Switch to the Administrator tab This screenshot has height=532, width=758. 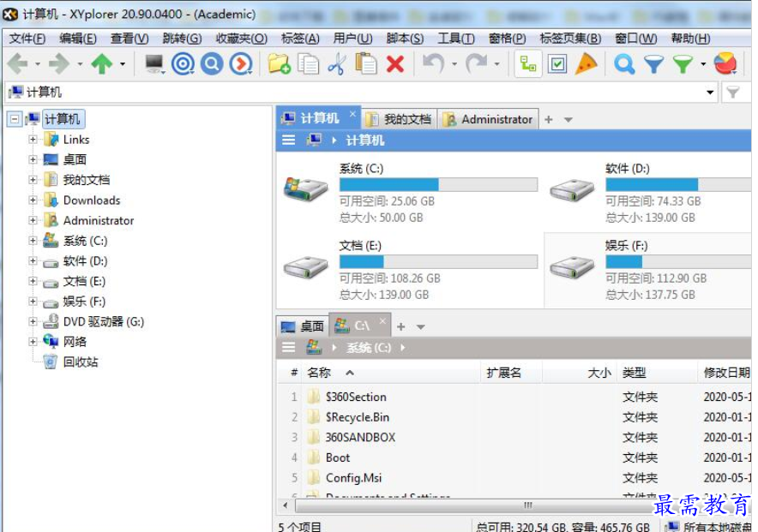[488, 120]
